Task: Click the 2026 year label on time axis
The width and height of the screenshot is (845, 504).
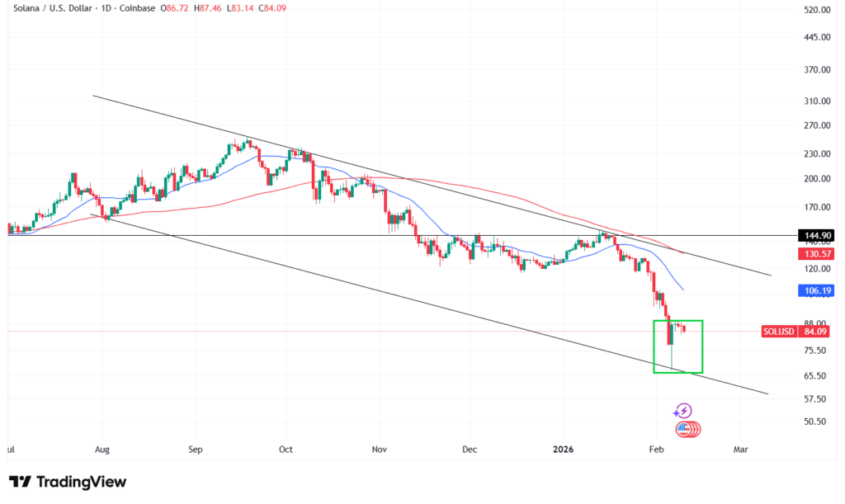Action: tap(563, 450)
